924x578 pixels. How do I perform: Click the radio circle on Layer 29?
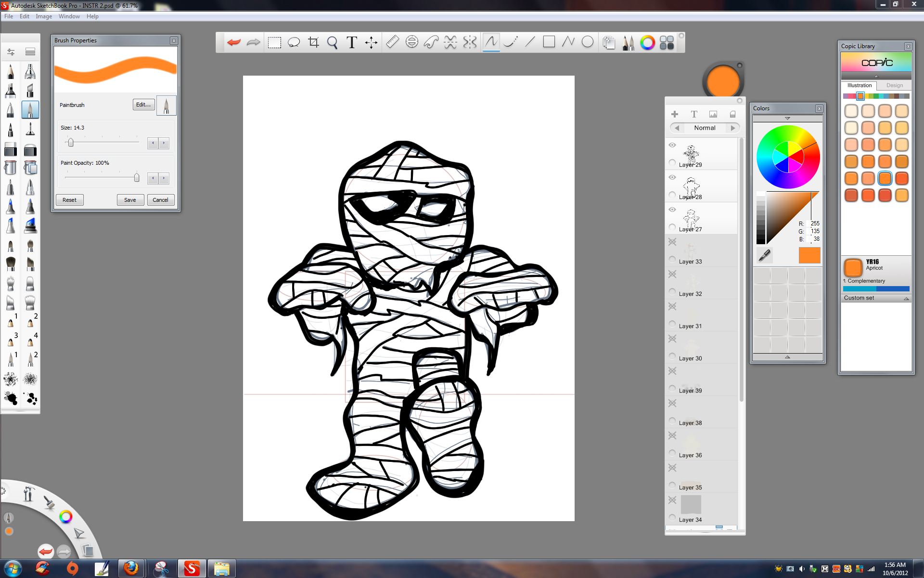pyautogui.click(x=672, y=163)
